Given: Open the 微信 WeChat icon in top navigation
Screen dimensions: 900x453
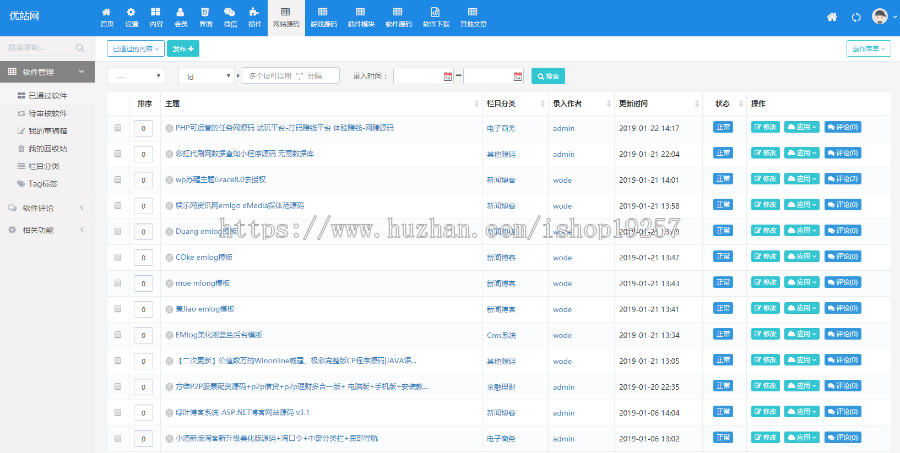Looking at the screenshot, I should 230,12.
